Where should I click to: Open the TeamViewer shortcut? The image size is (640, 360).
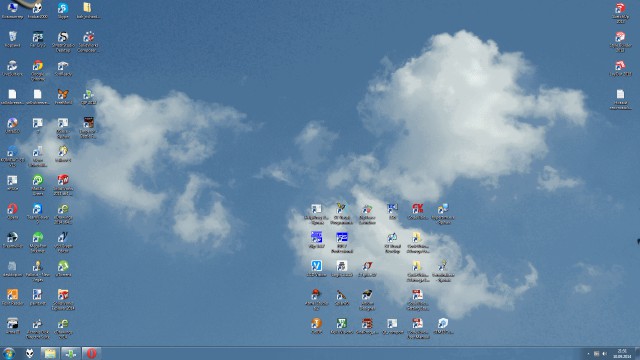pyautogui.click(x=38, y=213)
